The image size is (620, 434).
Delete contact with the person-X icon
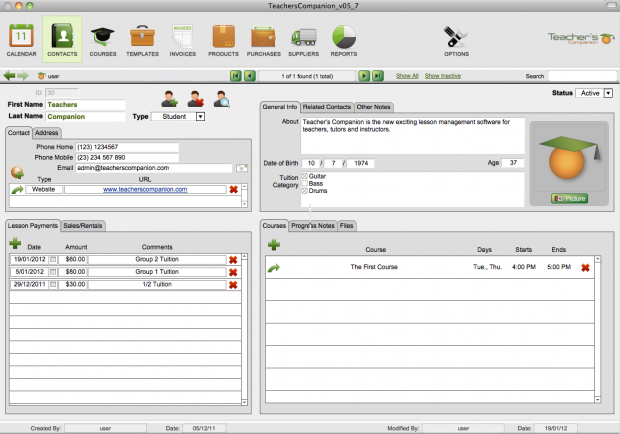point(196,99)
